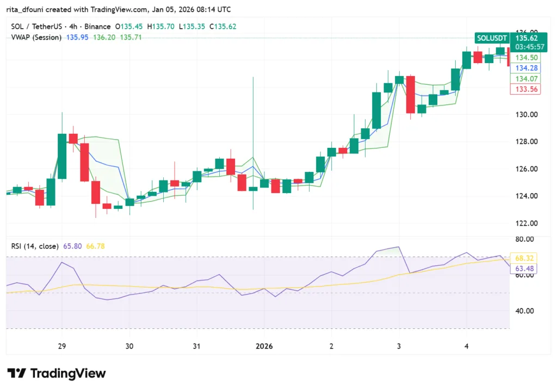Click the 2026 marker on the time axis

point(264,346)
